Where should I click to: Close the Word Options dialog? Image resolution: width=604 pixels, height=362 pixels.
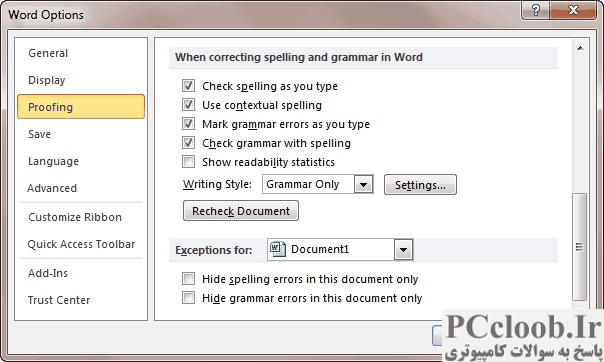point(573,10)
